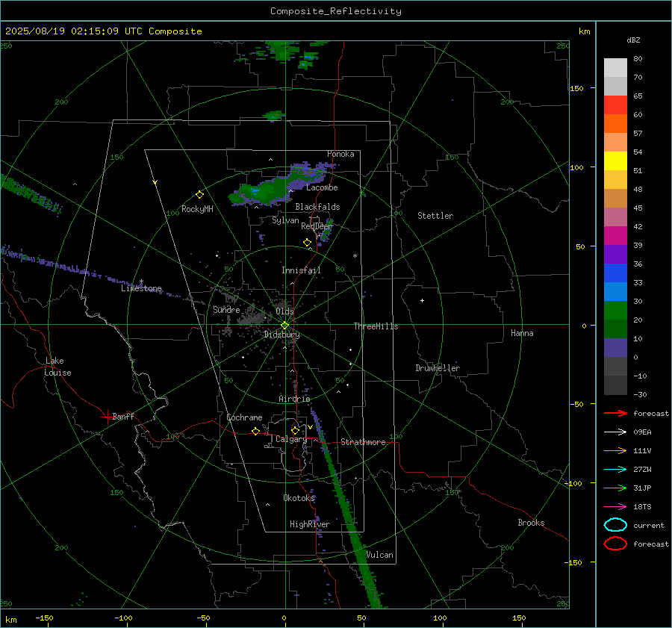Click the 'Innisfail' city label
672x628 pixels.
point(301,270)
